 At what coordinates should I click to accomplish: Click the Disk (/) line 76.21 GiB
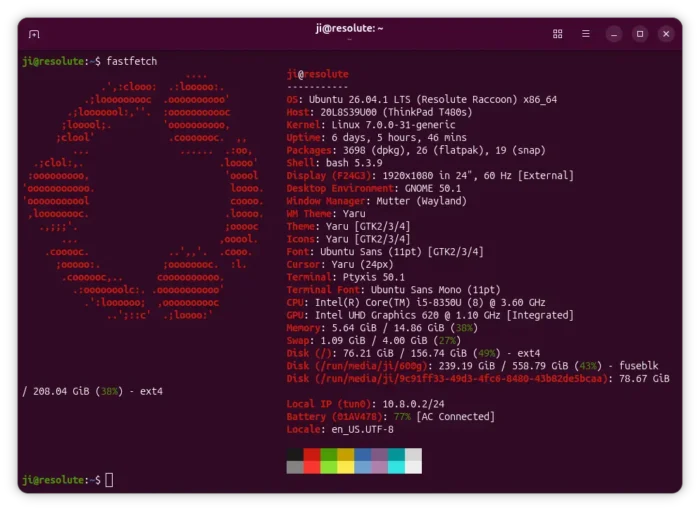click(x=413, y=353)
